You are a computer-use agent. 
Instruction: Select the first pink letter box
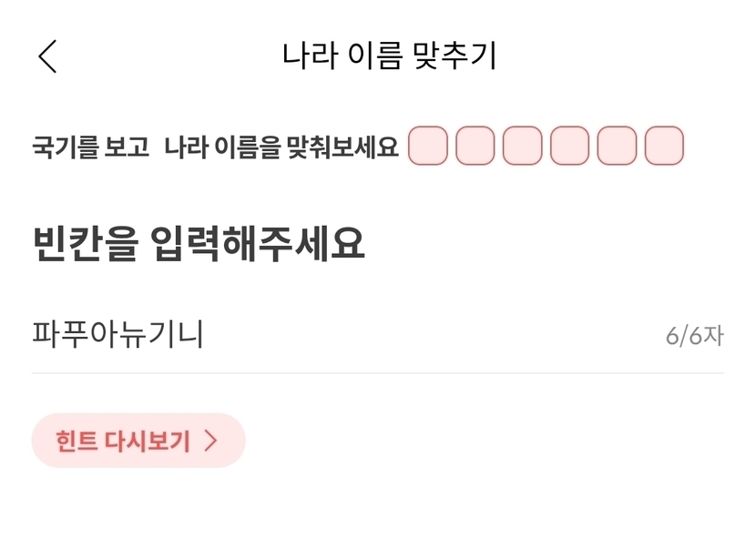pos(428,146)
